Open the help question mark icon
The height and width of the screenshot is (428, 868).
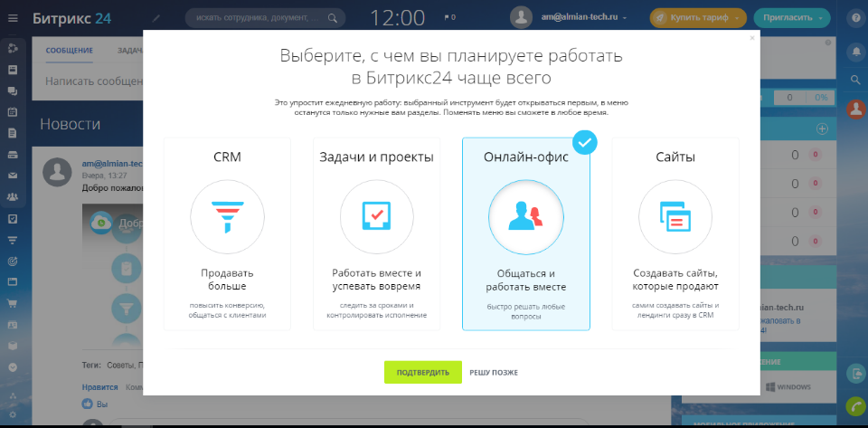point(856,18)
